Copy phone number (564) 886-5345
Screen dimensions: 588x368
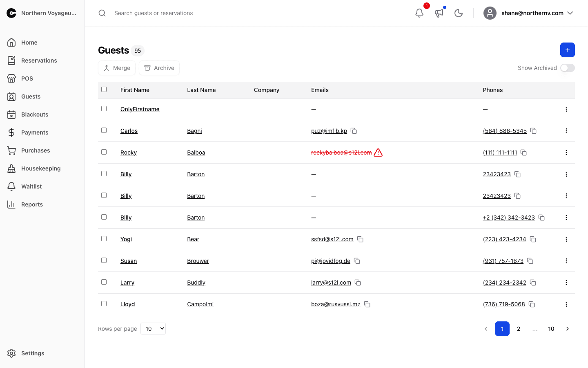(533, 131)
